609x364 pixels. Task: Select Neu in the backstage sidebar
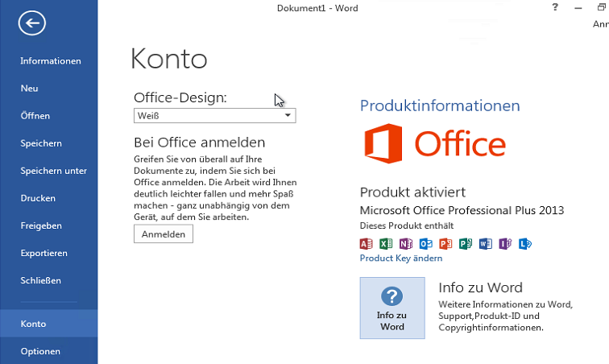tap(29, 89)
